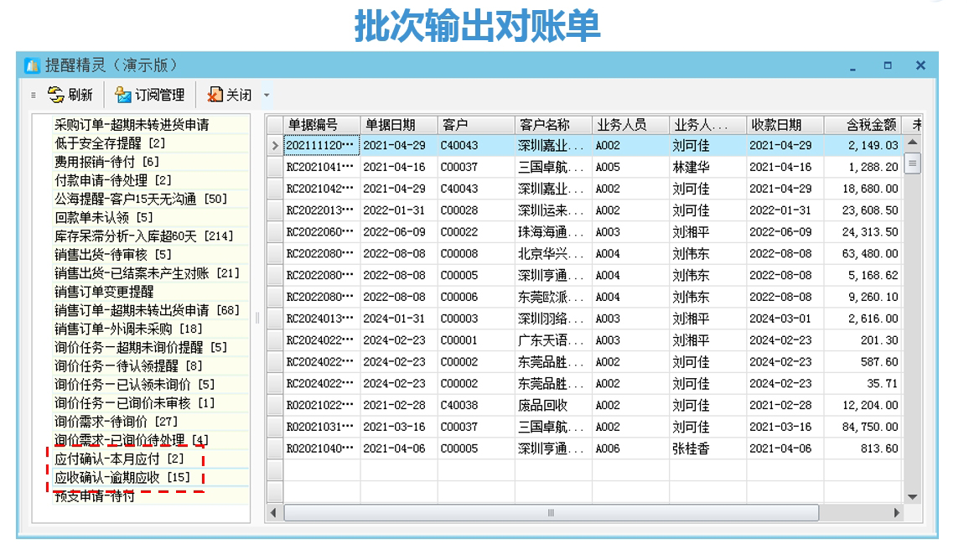Click the 提醒精灵 window title icon
The image size is (969, 560).
32,65
